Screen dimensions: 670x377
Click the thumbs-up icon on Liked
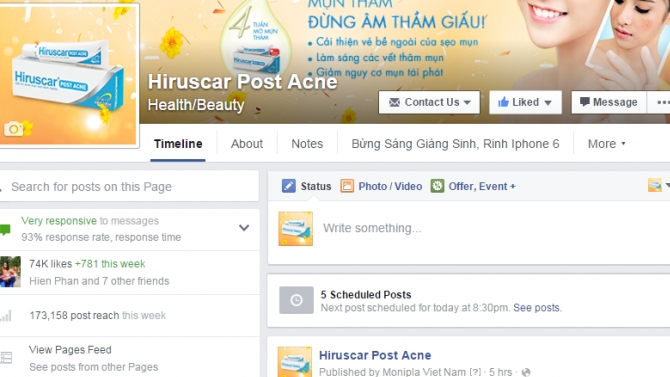click(x=503, y=102)
